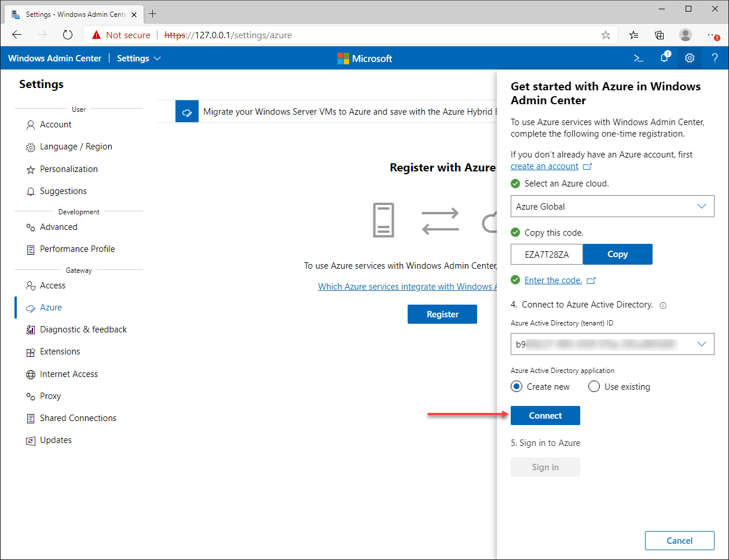Open the Proxy settings page
729x560 pixels.
(x=49, y=396)
